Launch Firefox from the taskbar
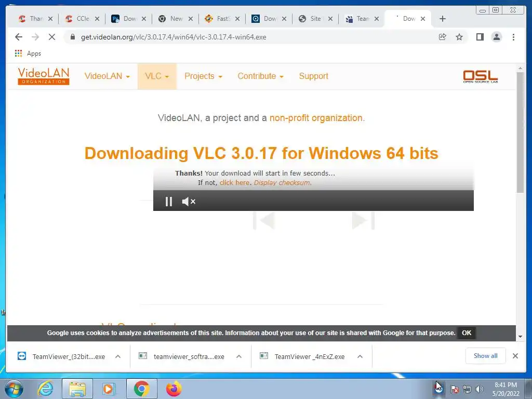 point(174,389)
